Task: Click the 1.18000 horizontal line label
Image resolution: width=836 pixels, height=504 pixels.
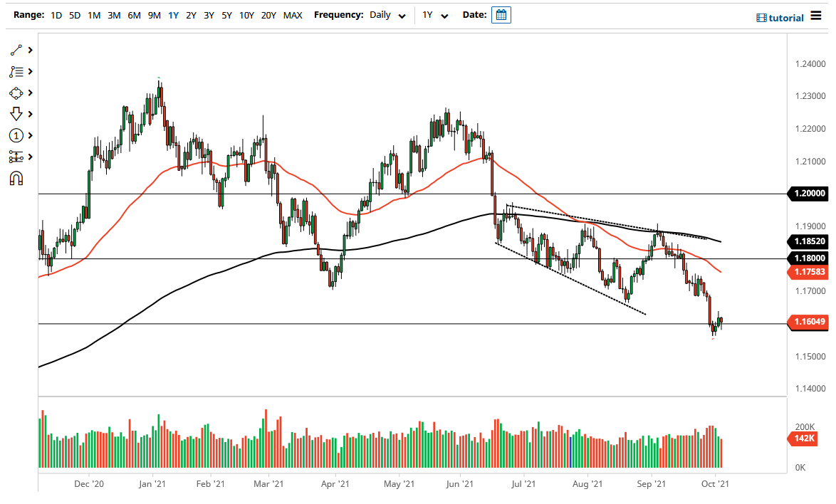Action: (808, 258)
